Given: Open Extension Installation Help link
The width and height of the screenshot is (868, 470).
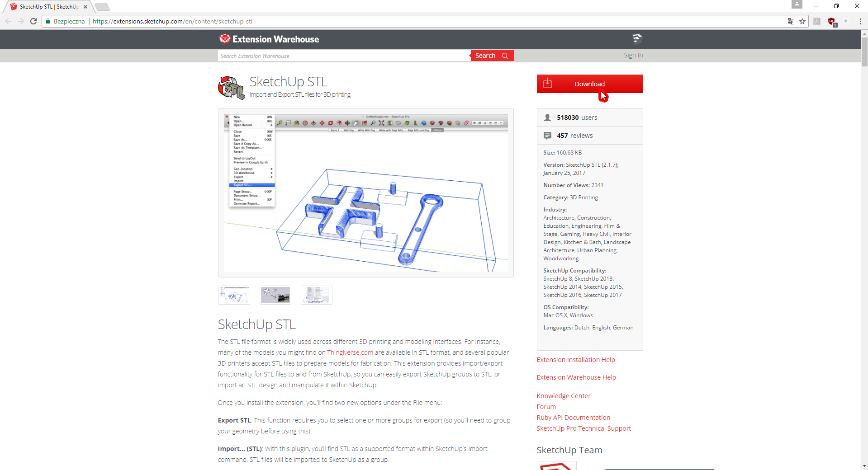Looking at the screenshot, I should click(575, 360).
